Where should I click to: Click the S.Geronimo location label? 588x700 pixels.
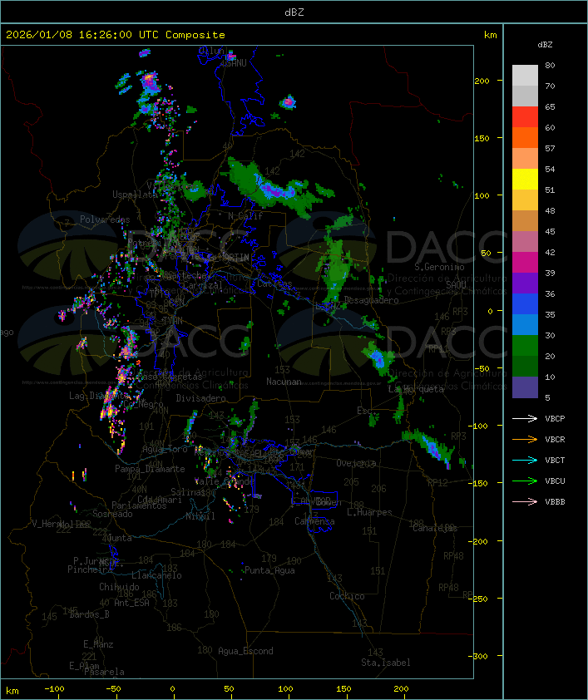point(439,268)
